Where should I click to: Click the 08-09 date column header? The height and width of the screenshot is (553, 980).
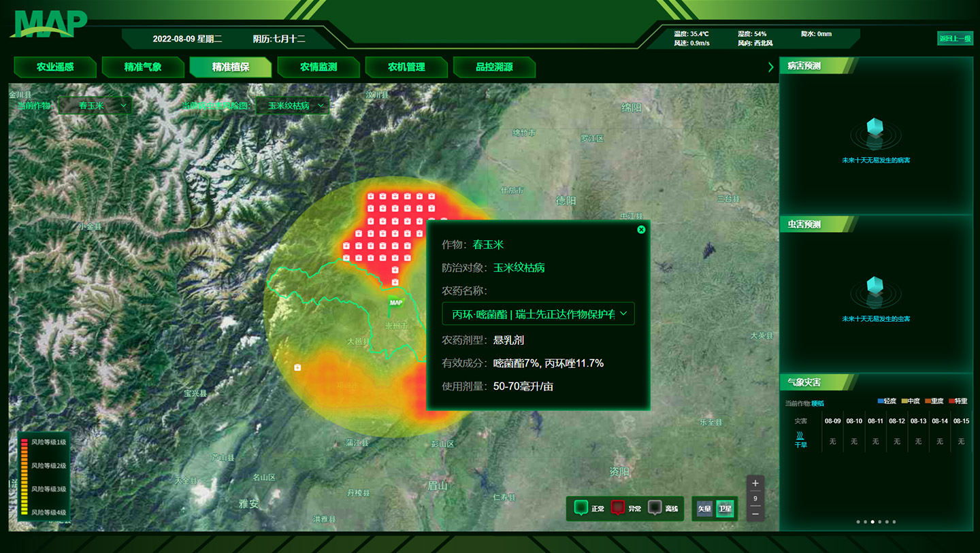[x=832, y=421]
